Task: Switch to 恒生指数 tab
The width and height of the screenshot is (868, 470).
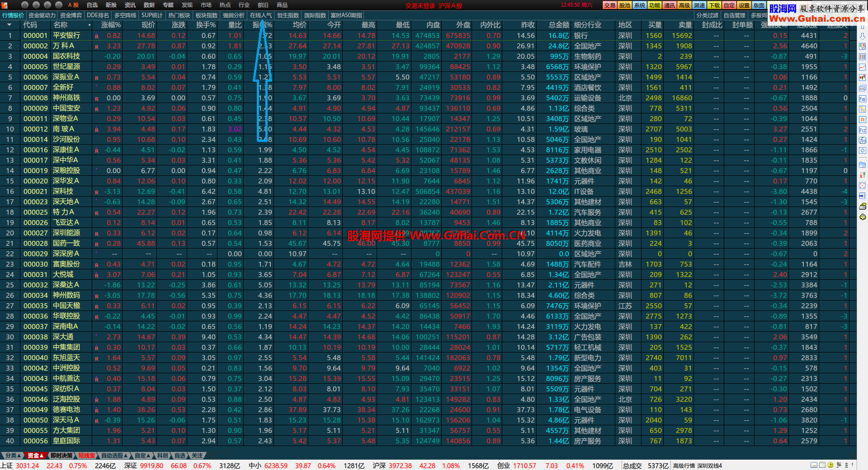Action: point(288,15)
